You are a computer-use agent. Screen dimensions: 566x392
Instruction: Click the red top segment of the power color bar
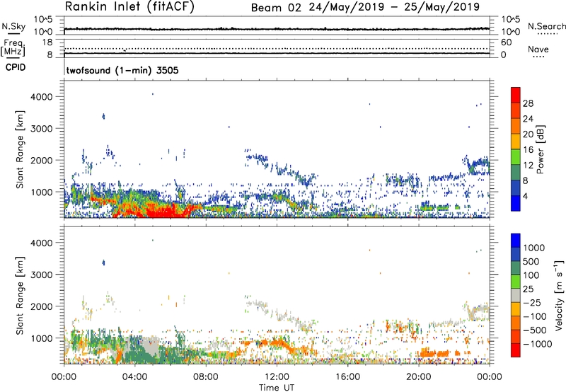click(516, 95)
